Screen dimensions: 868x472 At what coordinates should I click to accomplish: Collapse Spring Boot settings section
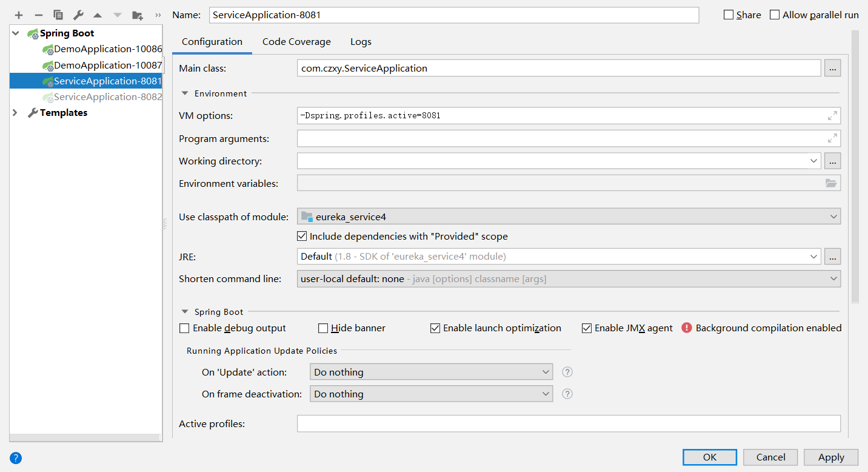pyautogui.click(x=185, y=312)
